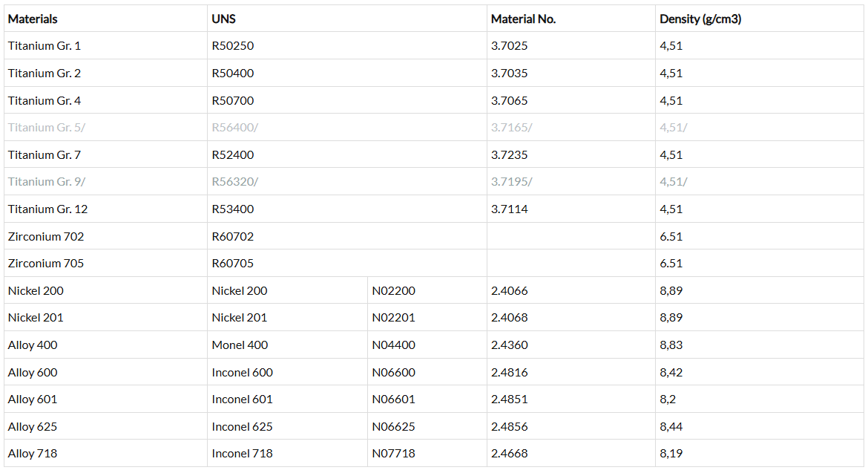
Task: Click the Materials column header
Action: coord(33,19)
